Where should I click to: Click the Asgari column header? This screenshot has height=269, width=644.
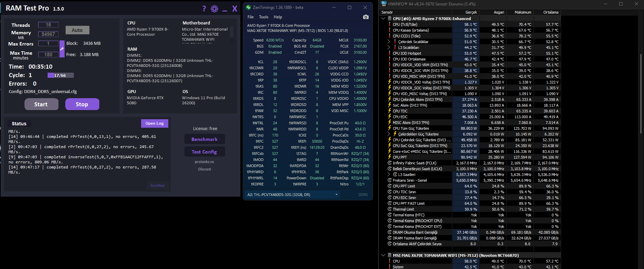492,12
